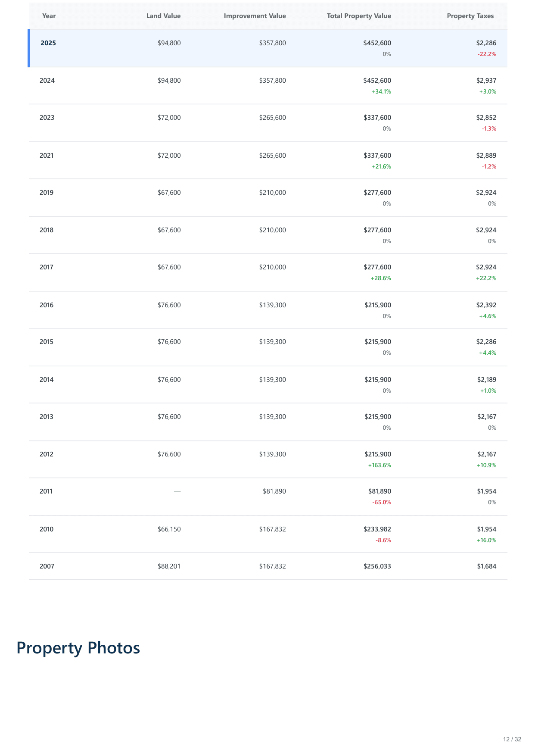Click the Land Value column header
The image size is (535, 756).
pyautogui.click(x=163, y=16)
